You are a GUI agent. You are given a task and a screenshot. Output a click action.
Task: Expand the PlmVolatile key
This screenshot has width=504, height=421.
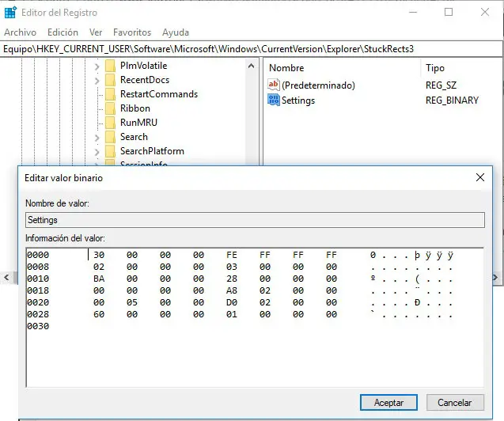[x=97, y=66]
